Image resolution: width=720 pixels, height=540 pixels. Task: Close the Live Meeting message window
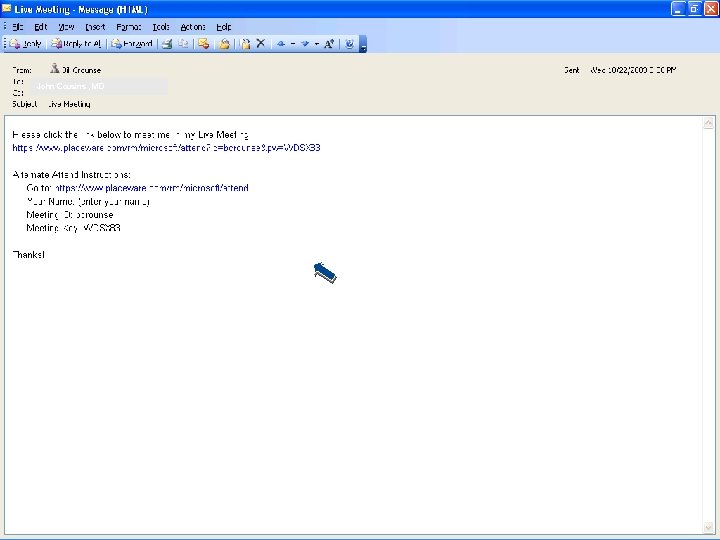[x=711, y=8]
